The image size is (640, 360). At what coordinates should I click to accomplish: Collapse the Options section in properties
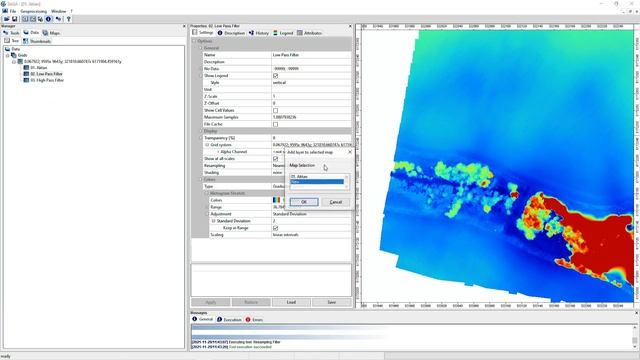(194, 41)
